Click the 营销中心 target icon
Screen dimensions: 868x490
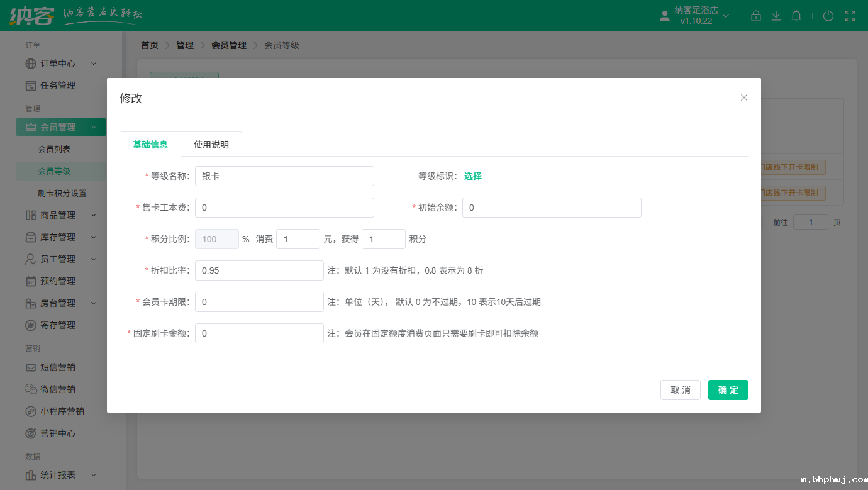pyautogui.click(x=30, y=433)
